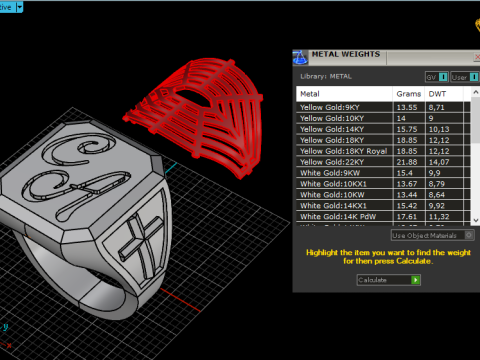Image resolution: width=480 pixels, height=360 pixels.
Task: Open the viewport name dropdown arrow
Action: click(20, 7)
